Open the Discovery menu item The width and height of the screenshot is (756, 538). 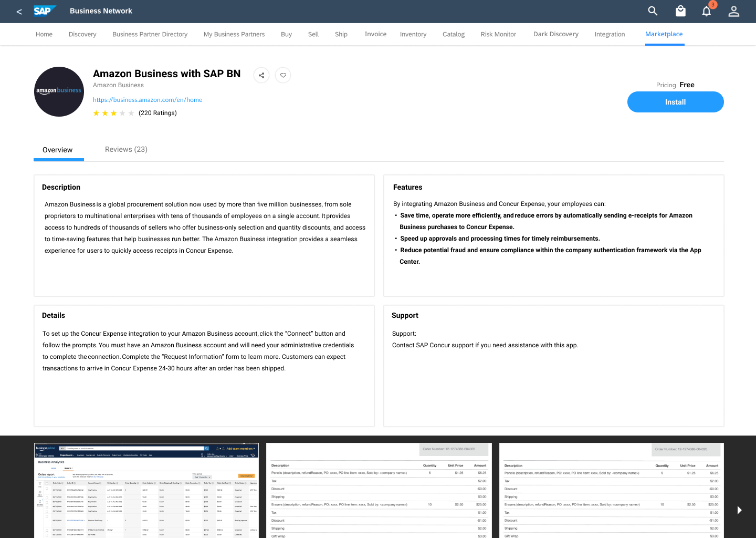pos(82,34)
